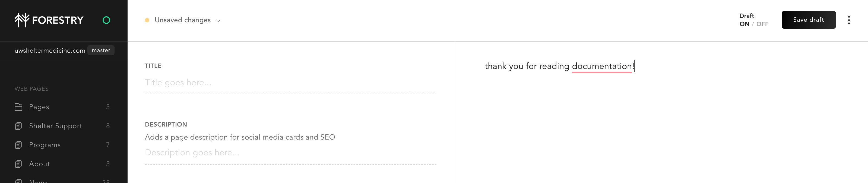Click the underlined word documentation in editor
This screenshot has width=868, height=183.
(601, 66)
